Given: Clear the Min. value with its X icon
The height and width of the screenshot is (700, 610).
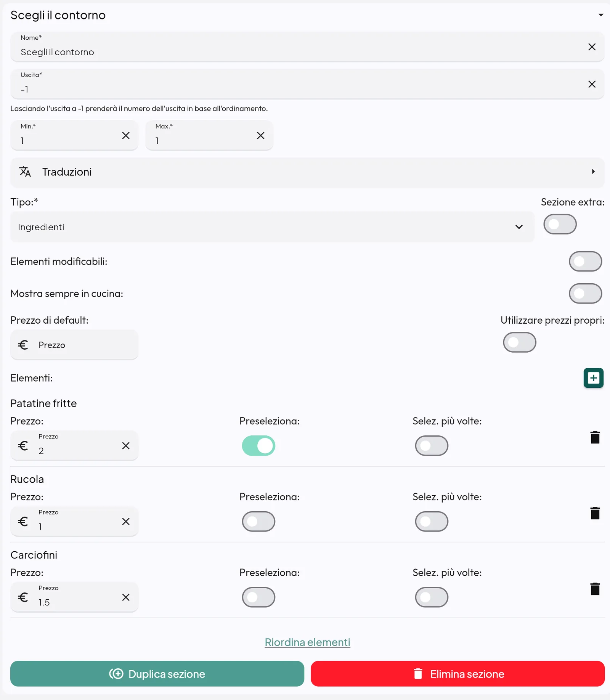Looking at the screenshot, I should tap(126, 136).
